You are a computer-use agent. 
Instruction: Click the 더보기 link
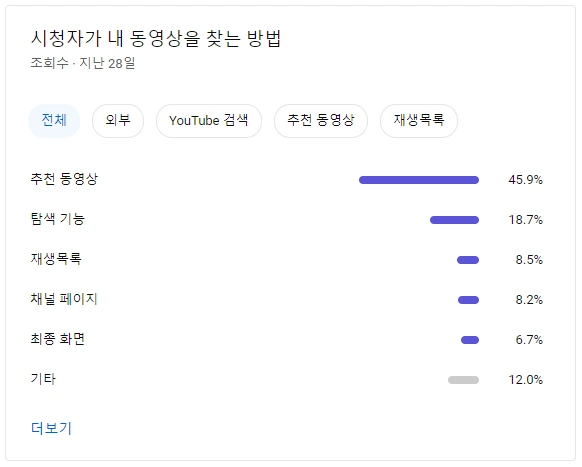tap(51, 428)
